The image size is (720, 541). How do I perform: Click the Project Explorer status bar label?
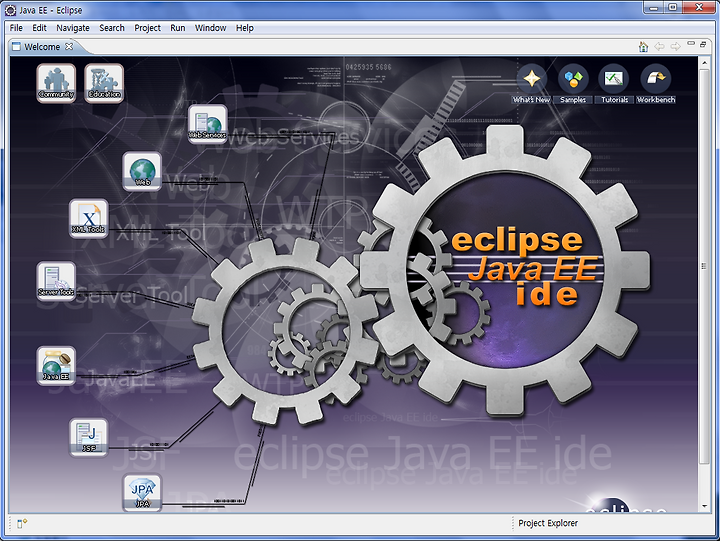(548, 523)
